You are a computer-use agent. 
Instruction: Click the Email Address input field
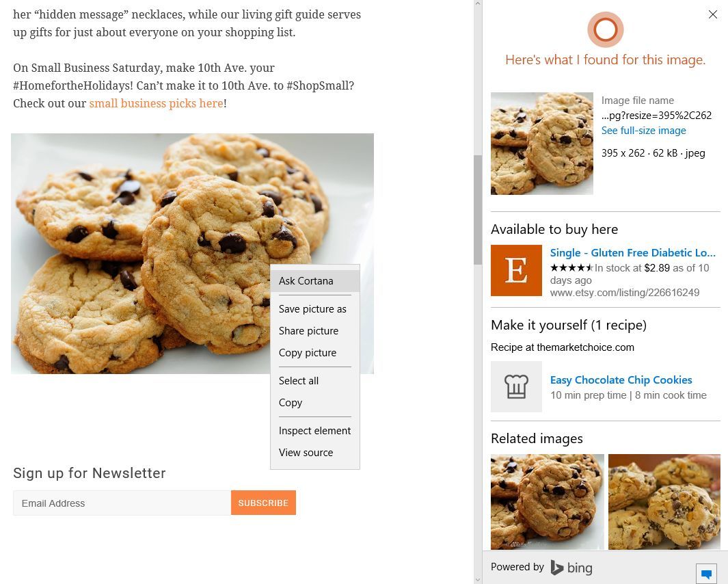point(122,503)
